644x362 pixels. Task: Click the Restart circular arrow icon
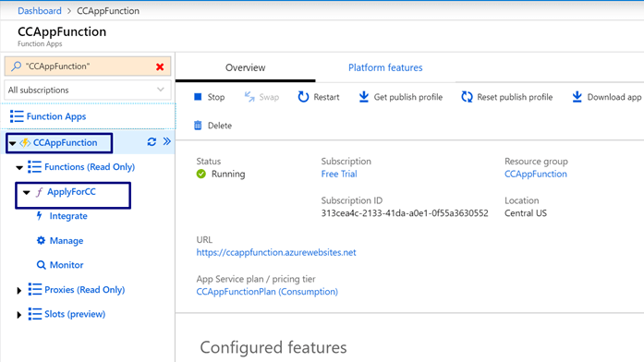tap(303, 97)
